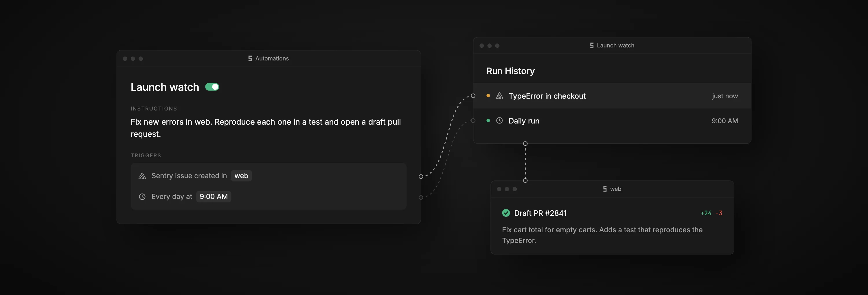The height and width of the screenshot is (295, 868).
Task: Open the 9:00 AM time picker chip
Action: pyautogui.click(x=214, y=197)
